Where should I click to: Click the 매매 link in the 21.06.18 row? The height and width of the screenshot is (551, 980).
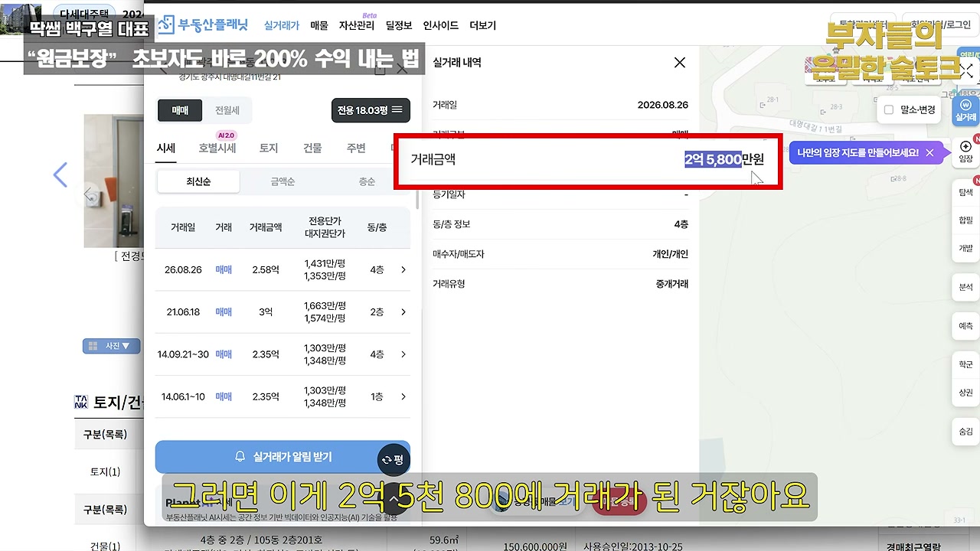[x=224, y=312]
